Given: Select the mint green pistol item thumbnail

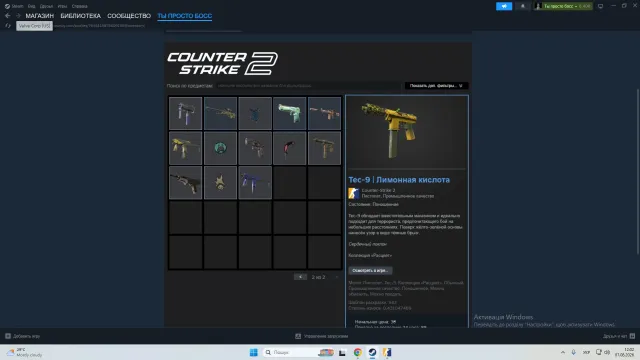Looking at the screenshot, I should 289,113.
